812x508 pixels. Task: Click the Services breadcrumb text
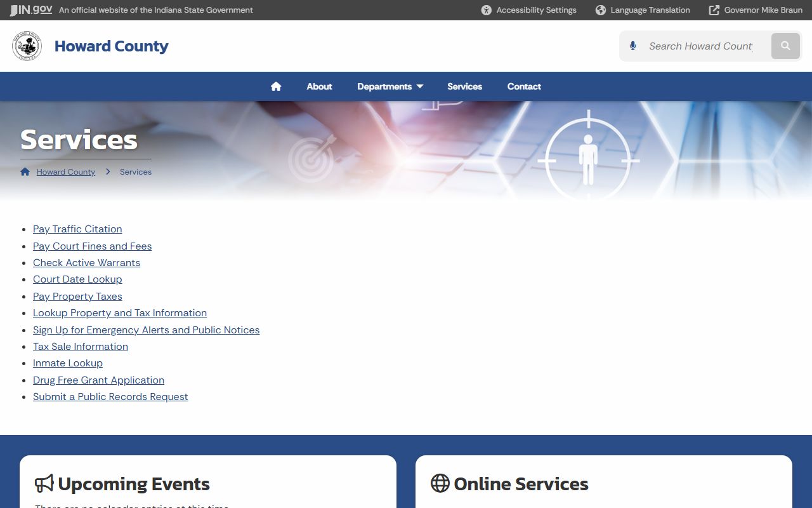pyautogui.click(x=136, y=172)
